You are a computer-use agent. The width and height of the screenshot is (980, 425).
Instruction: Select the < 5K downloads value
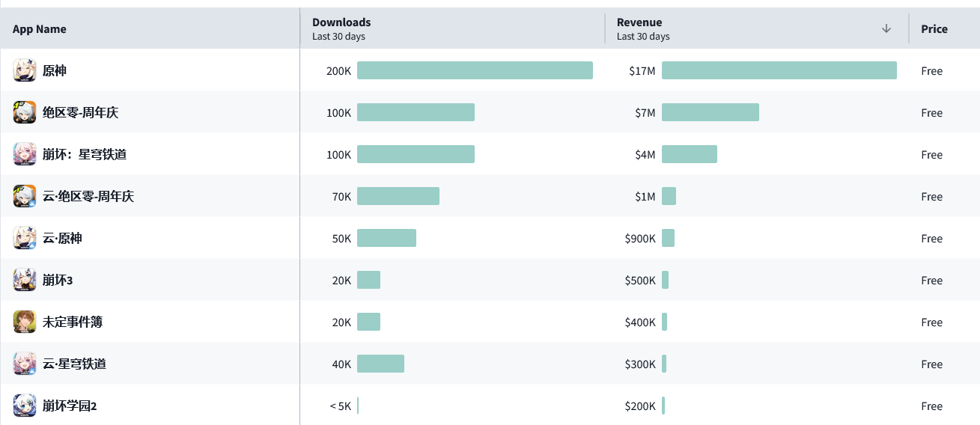[x=340, y=406]
